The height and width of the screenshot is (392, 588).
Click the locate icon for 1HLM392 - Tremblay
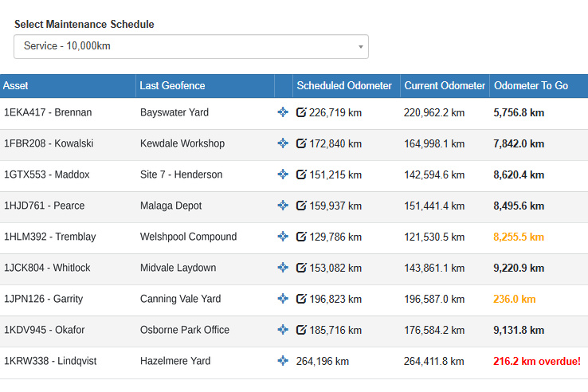tap(283, 237)
